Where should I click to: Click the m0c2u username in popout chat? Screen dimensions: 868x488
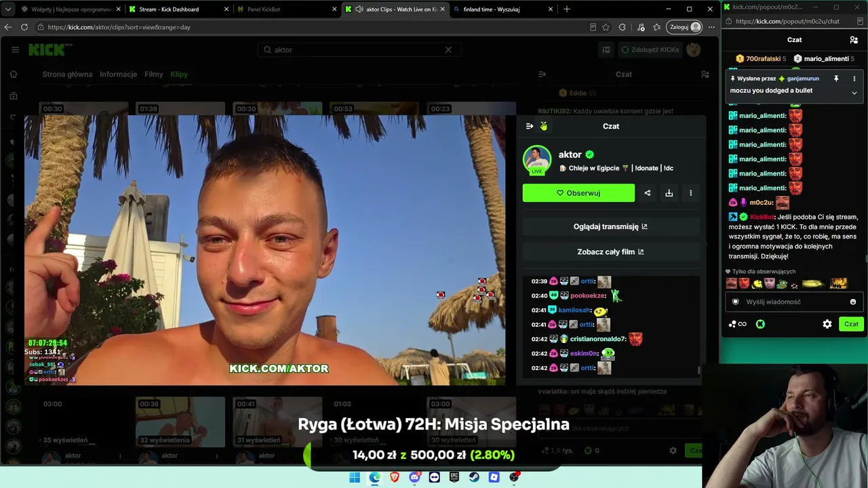760,203
